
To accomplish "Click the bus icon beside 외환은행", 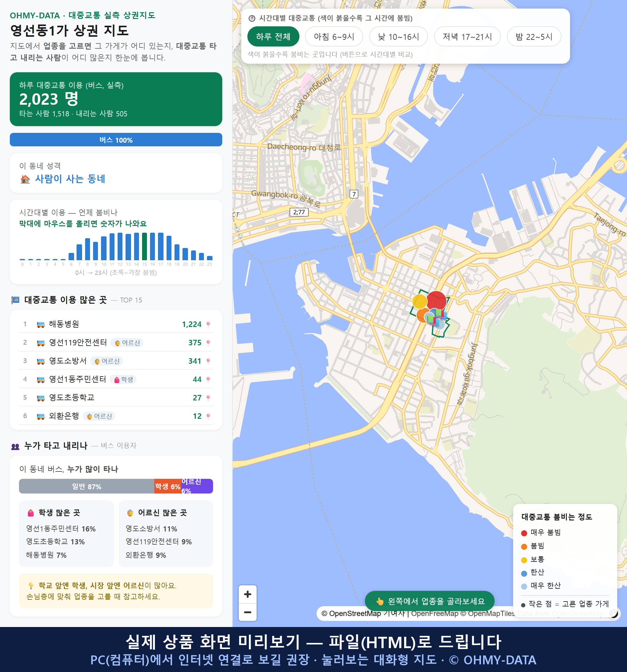I will [x=40, y=416].
